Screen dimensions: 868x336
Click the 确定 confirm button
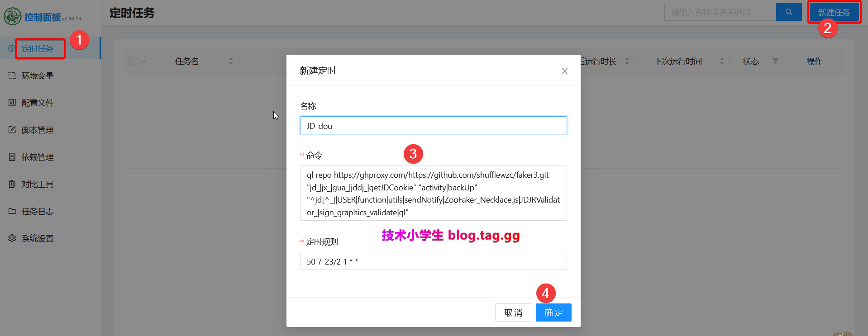(x=553, y=312)
